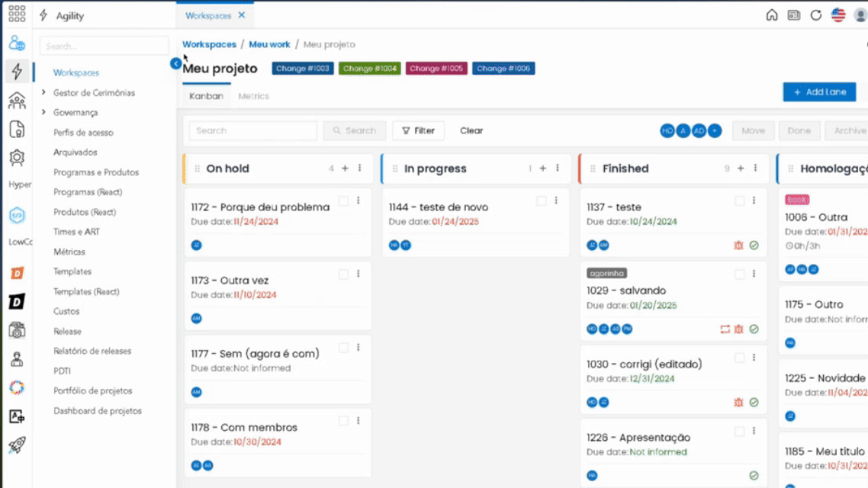Focus the kanban Search input field

(x=253, y=130)
